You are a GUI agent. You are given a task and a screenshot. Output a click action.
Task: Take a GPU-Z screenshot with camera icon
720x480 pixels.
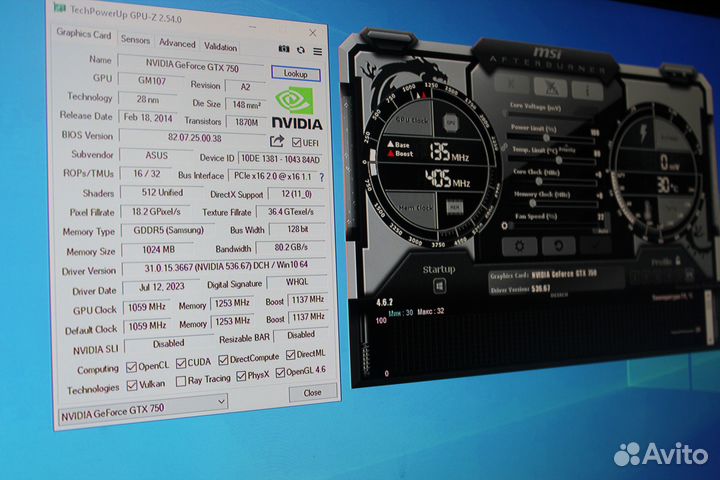point(284,49)
